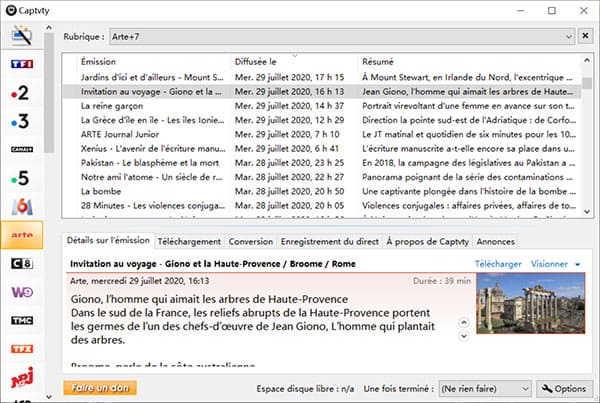This screenshot has height=403, width=600.
Task: Switch to Détails sur l'émission tab
Action: (108, 240)
